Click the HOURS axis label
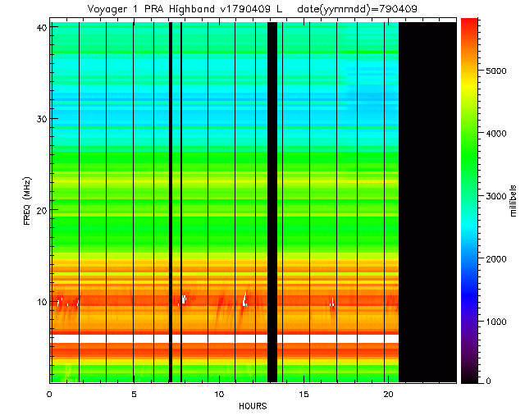The width and height of the screenshot is (525, 420). pos(253,406)
